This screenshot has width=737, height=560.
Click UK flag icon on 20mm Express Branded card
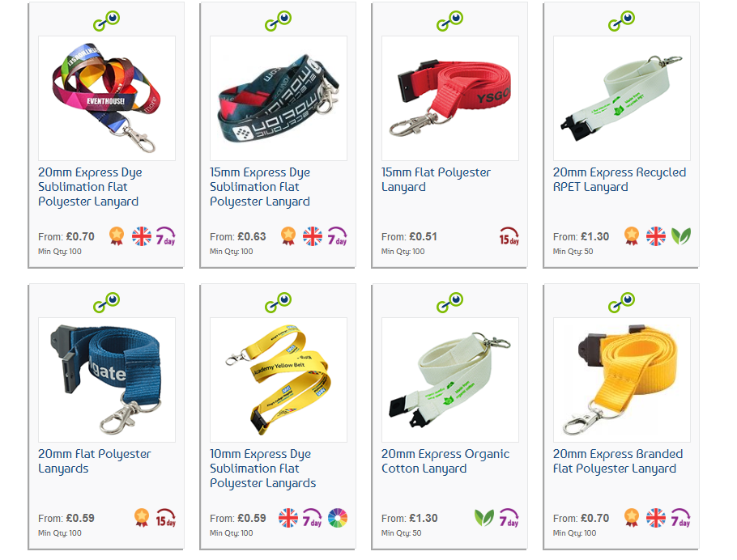click(656, 518)
